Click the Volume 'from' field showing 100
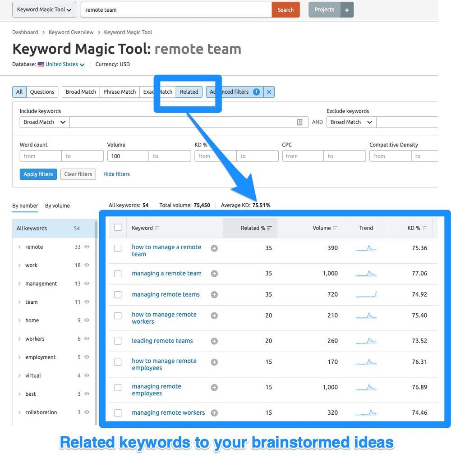The image size is (451, 476). coord(128,156)
